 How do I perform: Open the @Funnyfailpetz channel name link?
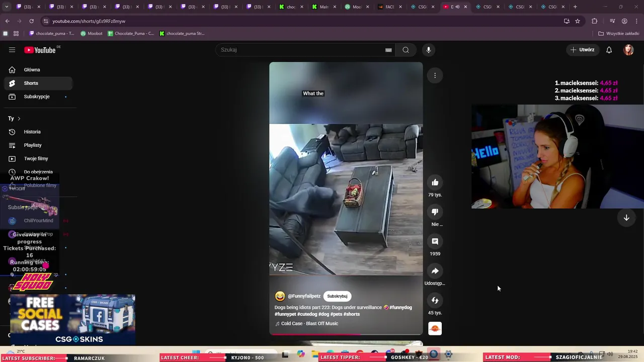coord(304,296)
